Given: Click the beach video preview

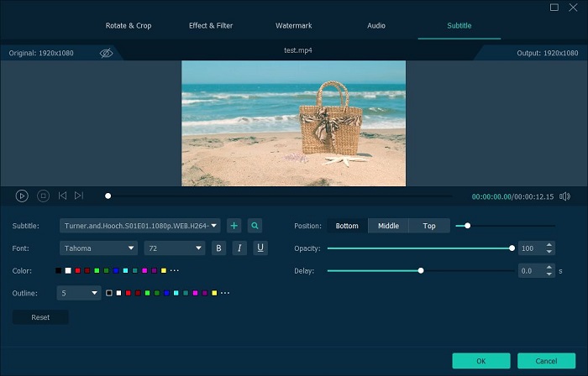Looking at the screenshot, I should click(294, 123).
